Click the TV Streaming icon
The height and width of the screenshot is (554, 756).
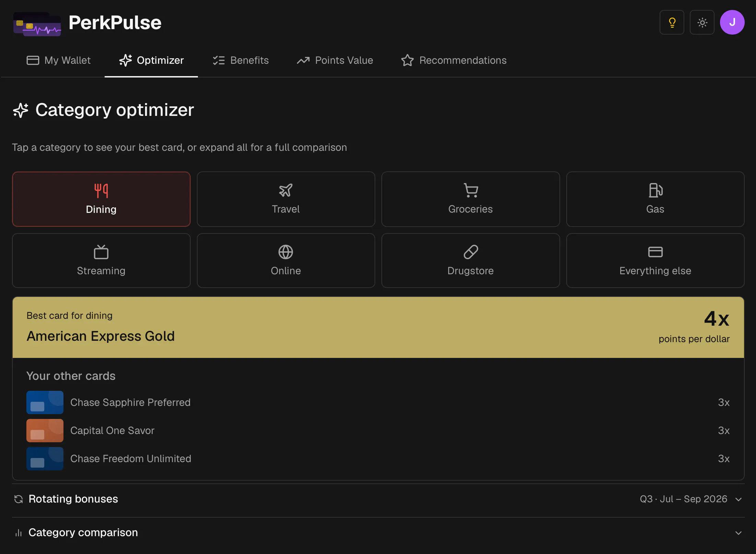101,252
